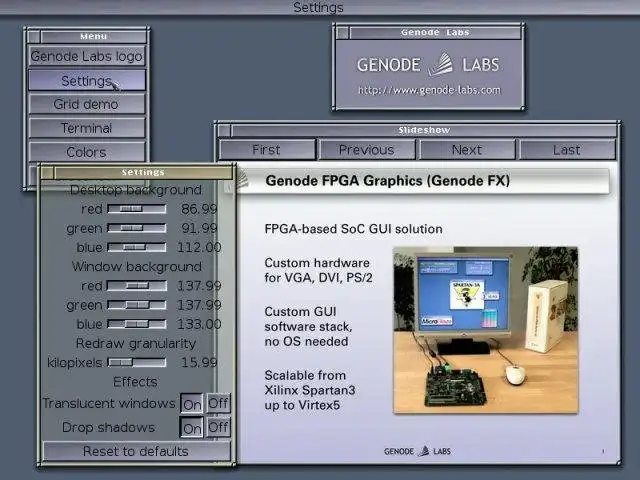
Task: Click the top Settings panel bar
Action: (x=320, y=7)
